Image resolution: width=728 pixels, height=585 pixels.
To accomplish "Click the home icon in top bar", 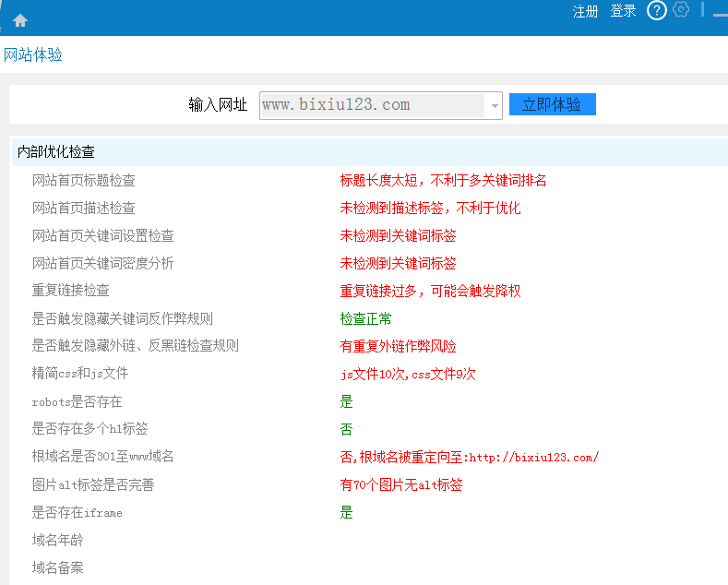I will pyautogui.click(x=20, y=20).
